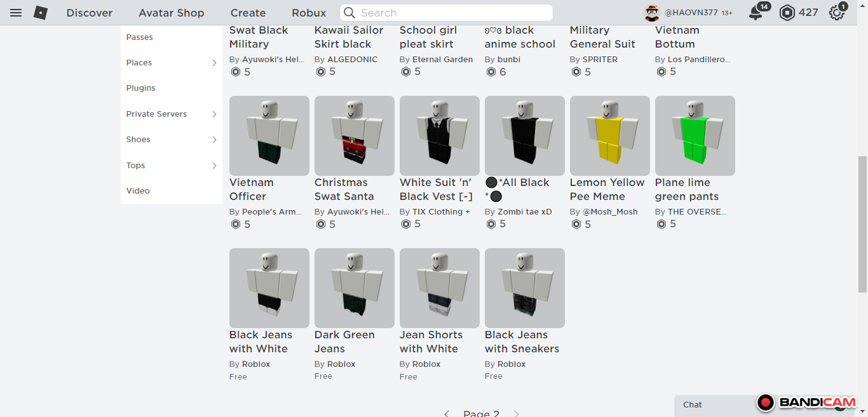Go to next page arrow
The height and width of the screenshot is (417, 868).
click(x=517, y=413)
